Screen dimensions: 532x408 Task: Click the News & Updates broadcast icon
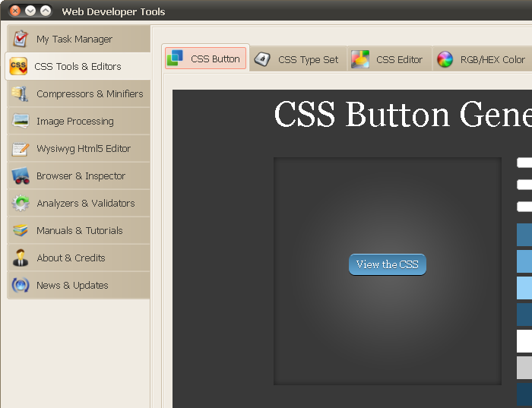tap(21, 285)
